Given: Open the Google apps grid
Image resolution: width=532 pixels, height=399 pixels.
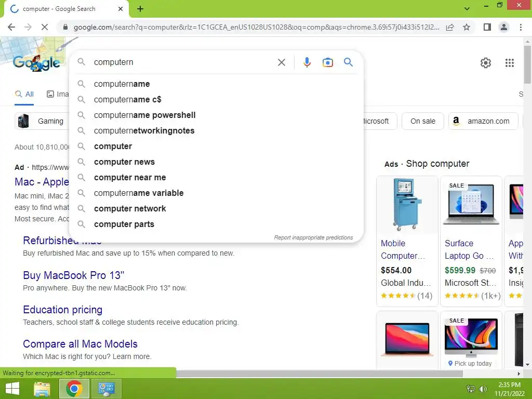Looking at the screenshot, I should [509, 63].
